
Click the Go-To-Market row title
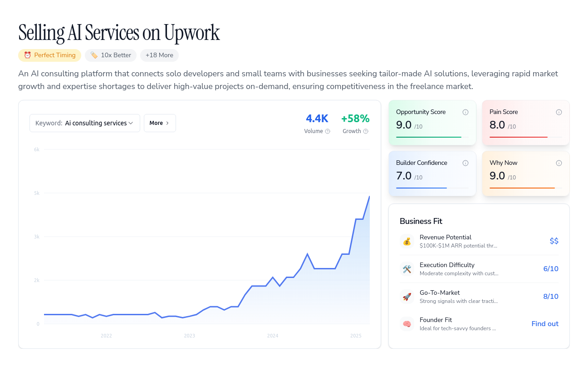[440, 293]
